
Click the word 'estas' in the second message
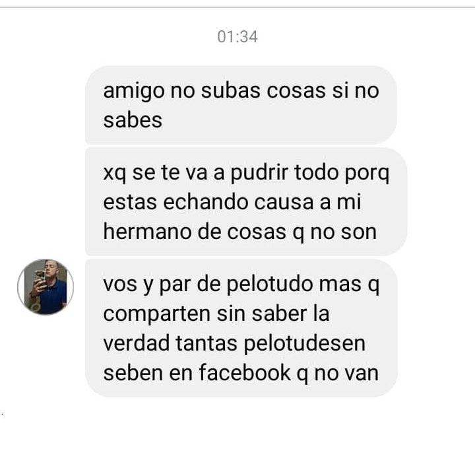pyautogui.click(x=130, y=202)
